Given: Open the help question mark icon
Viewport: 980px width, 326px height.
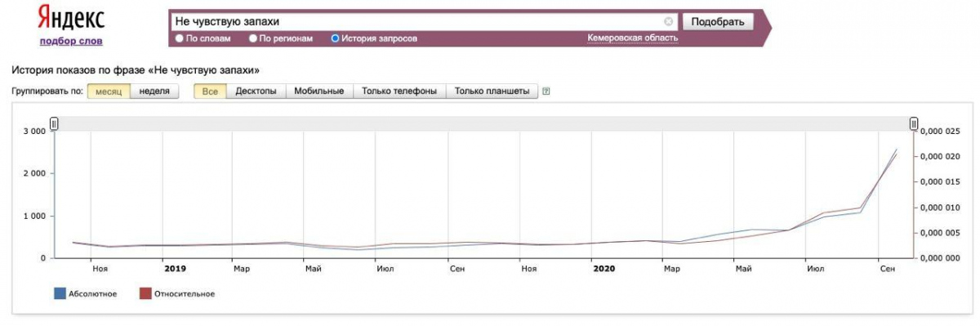Looking at the screenshot, I should (x=546, y=92).
